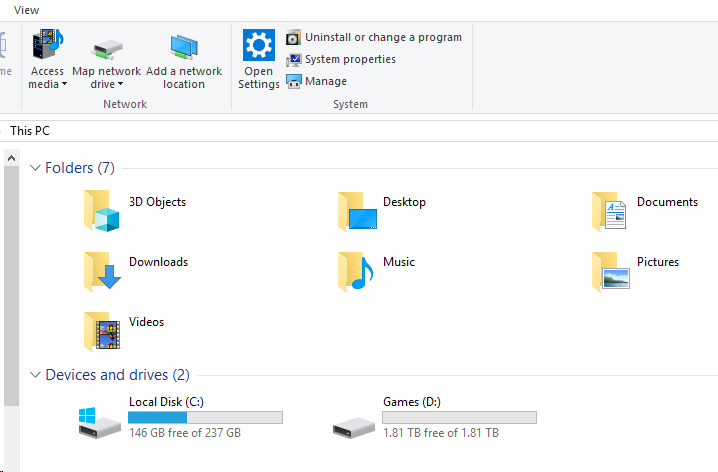Click the Add a network location icon
This screenshot has height=472, width=718.
(184, 47)
